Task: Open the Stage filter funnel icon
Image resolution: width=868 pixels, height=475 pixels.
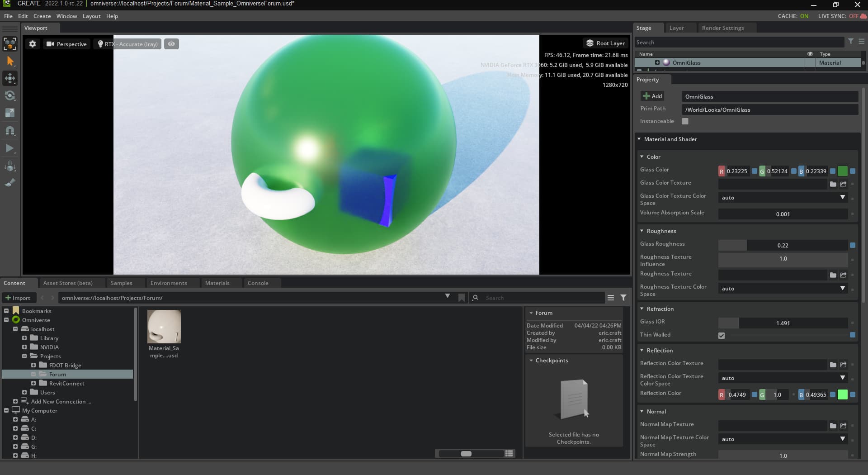Action: (850, 41)
